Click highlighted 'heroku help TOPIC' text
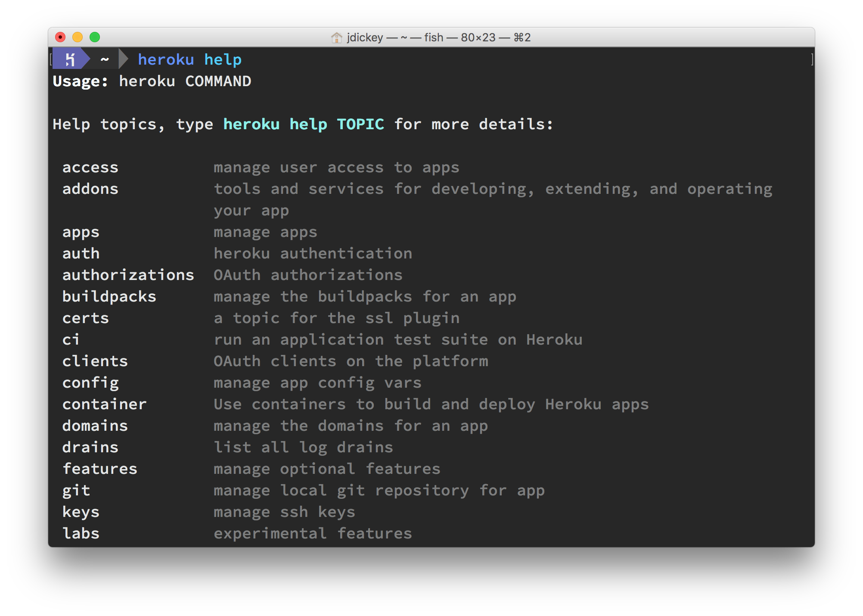863x616 pixels. 304,124
